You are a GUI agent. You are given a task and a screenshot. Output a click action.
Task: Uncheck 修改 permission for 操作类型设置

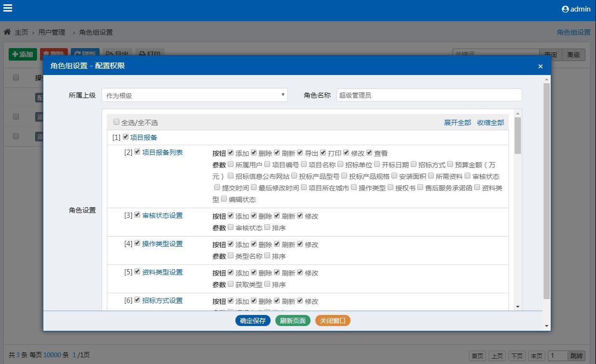(300, 244)
